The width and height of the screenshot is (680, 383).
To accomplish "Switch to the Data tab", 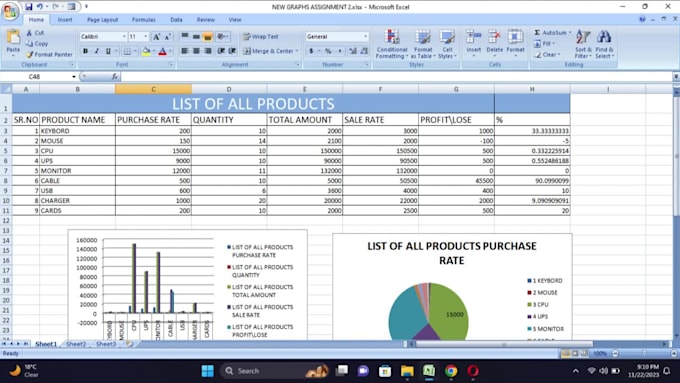I will [x=176, y=20].
